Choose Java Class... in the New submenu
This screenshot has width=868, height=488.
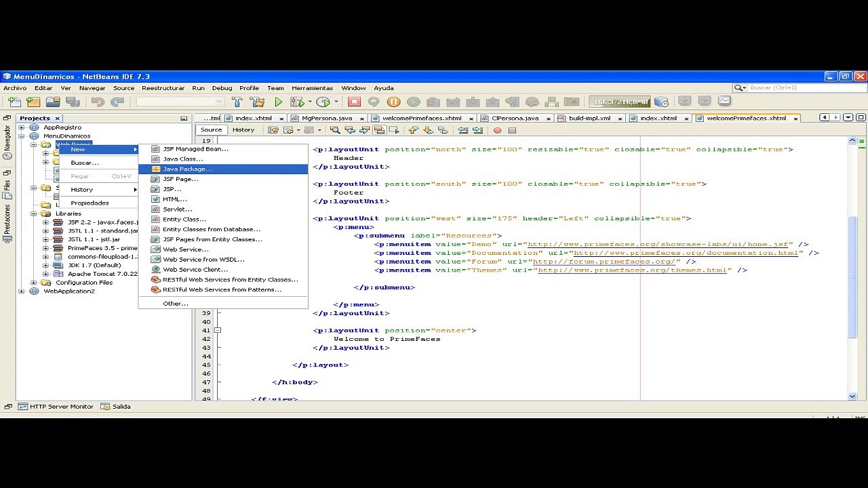pyautogui.click(x=223, y=159)
